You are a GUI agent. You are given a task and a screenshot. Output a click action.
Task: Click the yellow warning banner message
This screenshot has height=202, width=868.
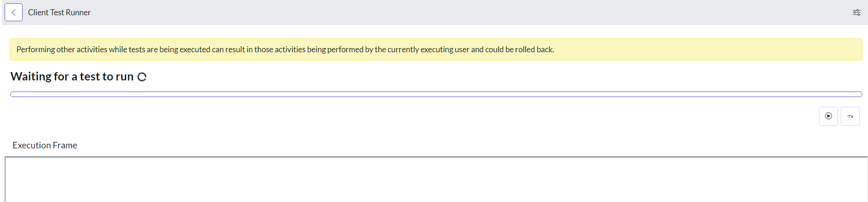[436, 49]
